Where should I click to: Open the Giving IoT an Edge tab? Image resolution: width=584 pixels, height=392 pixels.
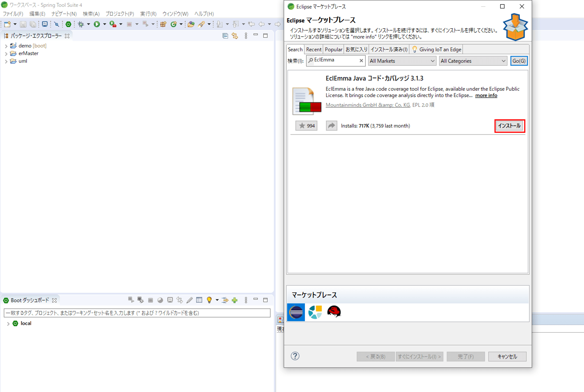point(436,50)
